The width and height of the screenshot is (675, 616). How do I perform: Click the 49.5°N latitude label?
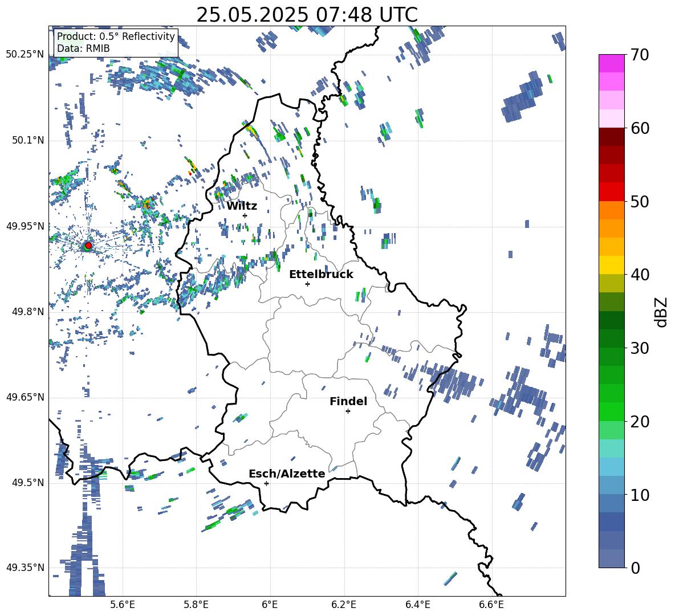pos(27,483)
